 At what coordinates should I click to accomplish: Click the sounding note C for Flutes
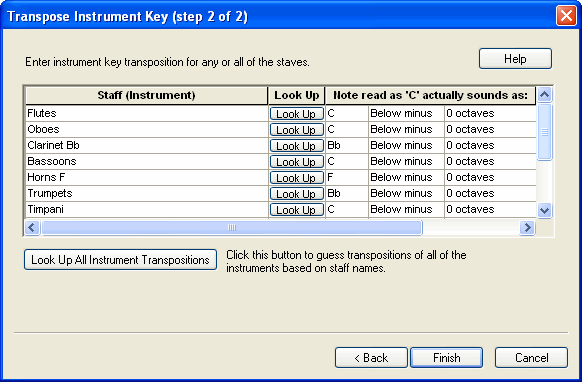(x=347, y=113)
